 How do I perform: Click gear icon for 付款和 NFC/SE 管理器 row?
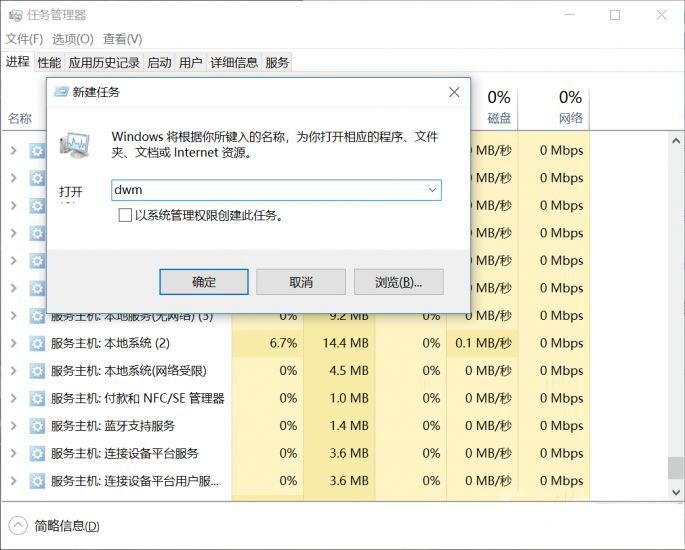click(37, 398)
